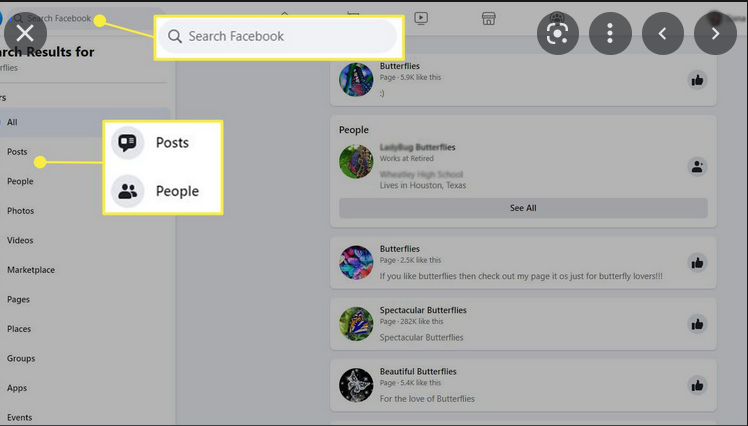Screen dimensions: 748x426
Task: Like the Beautiful Butterflies page
Action: (697, 385)
